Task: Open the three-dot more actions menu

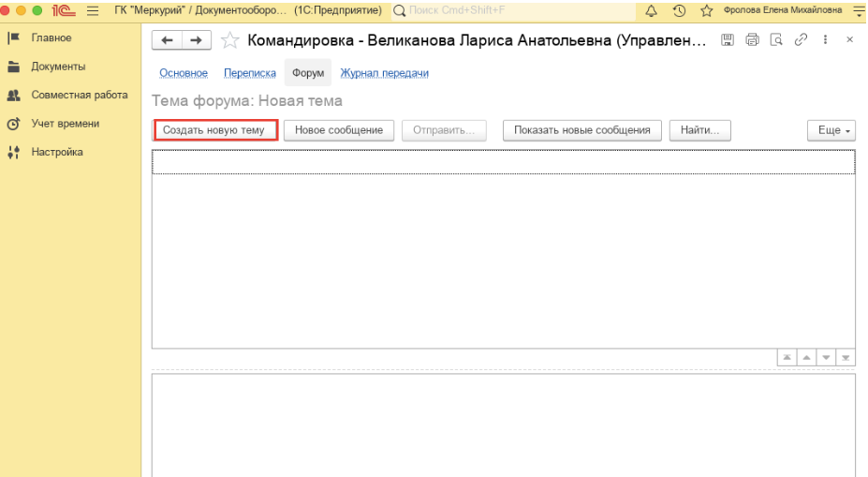Action: 825,39
